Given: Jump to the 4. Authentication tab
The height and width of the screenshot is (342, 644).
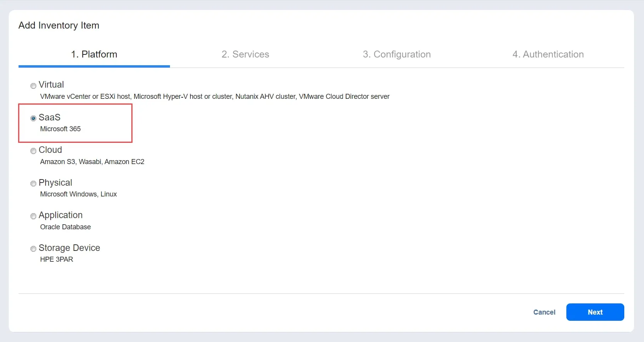Looking at the screenshot, I should pyautogui.click(x=548, y=54).
